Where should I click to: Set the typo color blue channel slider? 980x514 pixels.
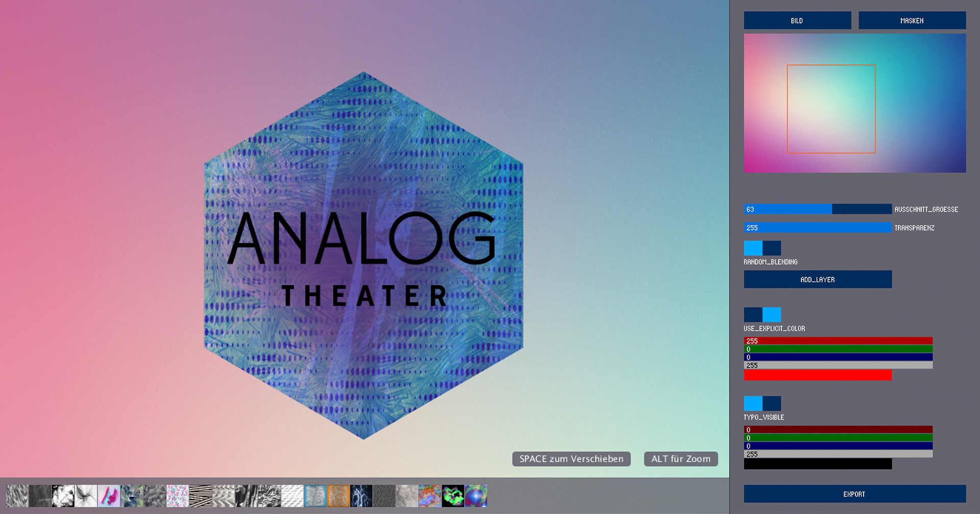(x=838, y=446)
